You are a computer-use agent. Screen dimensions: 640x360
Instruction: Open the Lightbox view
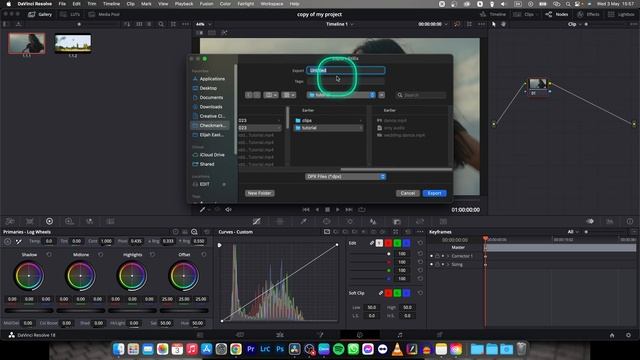click(x=621, y=14)
